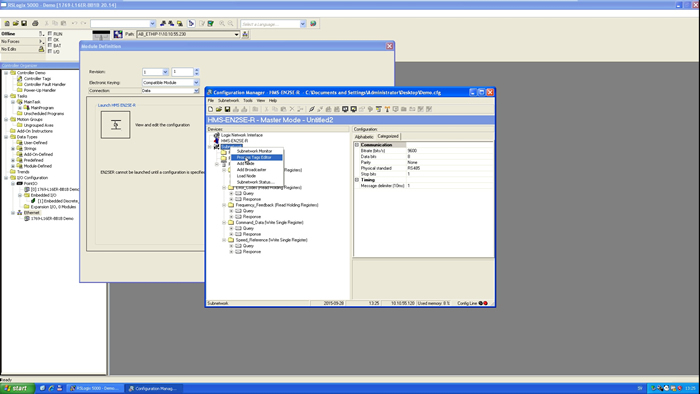Screen dimensions: 700x394
Task: Click PointIO backplane icon in organizer
Action: coord(20,183)
